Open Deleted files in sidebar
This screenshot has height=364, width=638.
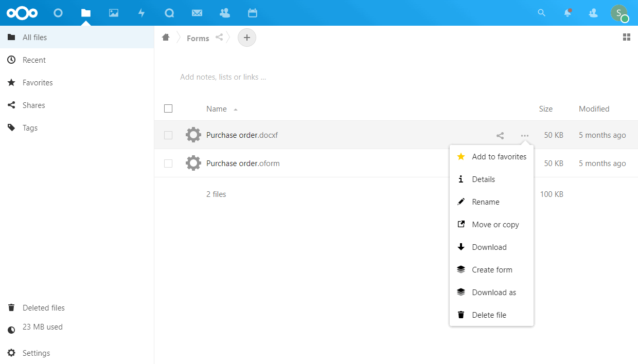[43, 308]
